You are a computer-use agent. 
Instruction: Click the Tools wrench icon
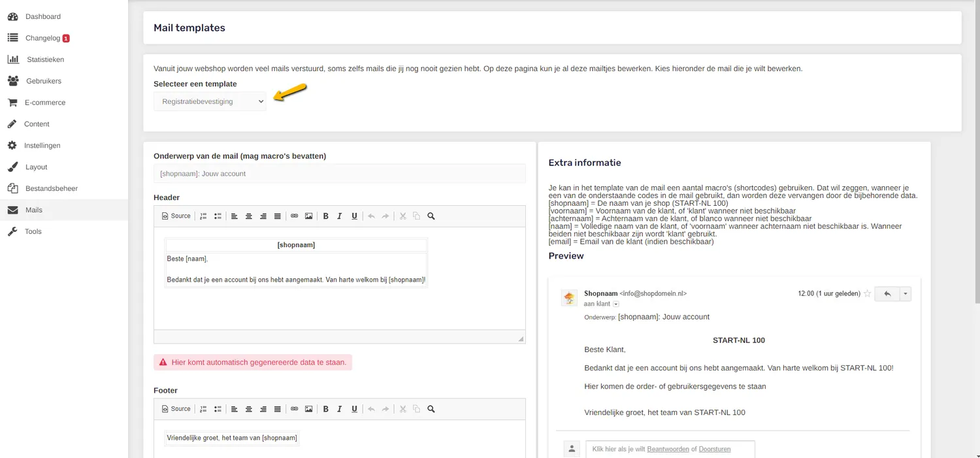coord(12,231)
